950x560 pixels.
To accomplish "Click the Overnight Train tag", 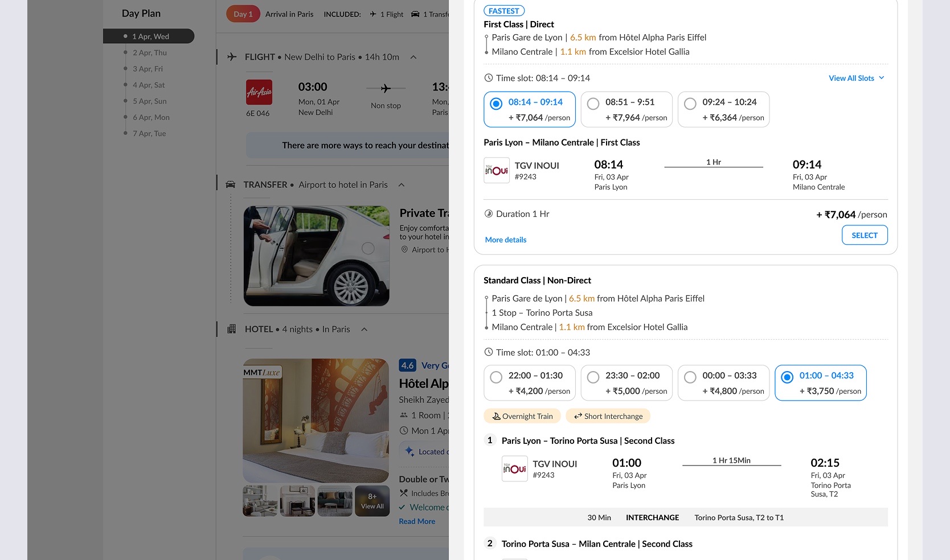I will pyautogui.click(x=522, y=416).
